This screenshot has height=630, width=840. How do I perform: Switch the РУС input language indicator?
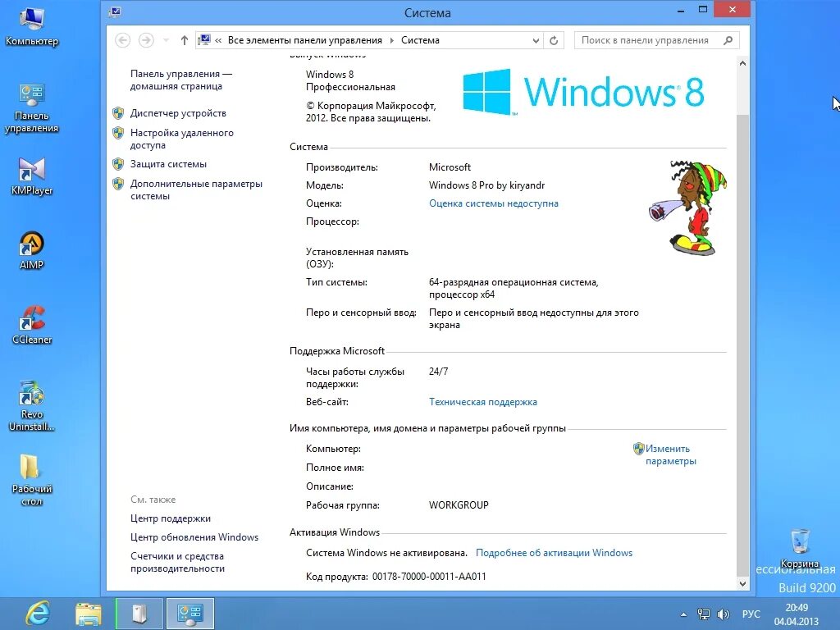pos(751,614)
